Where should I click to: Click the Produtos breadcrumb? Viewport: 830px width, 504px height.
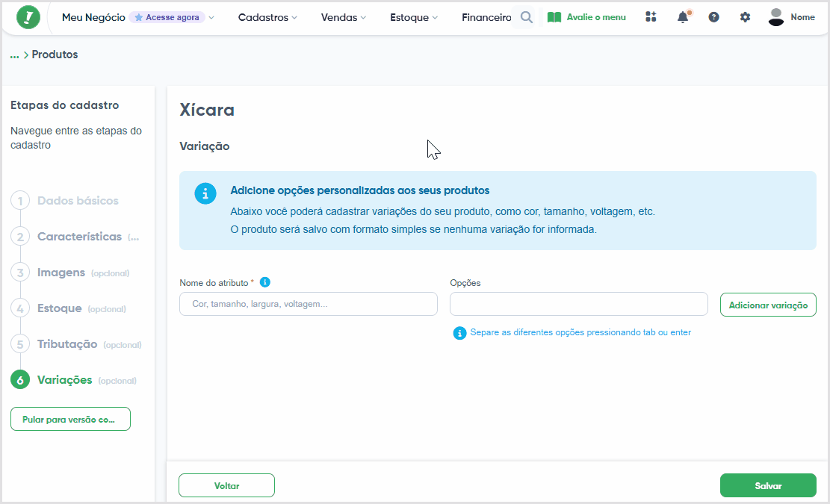click(55, 55)
